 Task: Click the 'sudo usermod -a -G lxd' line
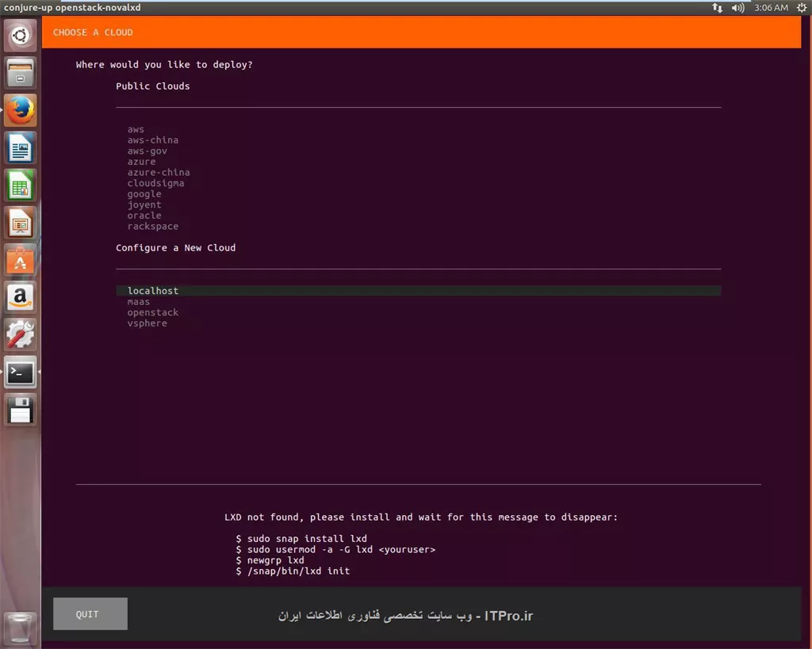335,550
